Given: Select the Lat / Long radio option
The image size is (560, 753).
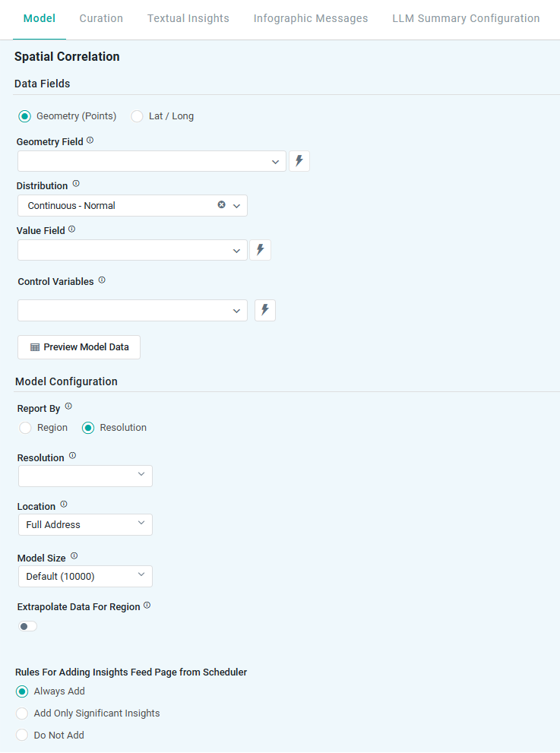Looking at the screenshot, I should pos(138,116).
